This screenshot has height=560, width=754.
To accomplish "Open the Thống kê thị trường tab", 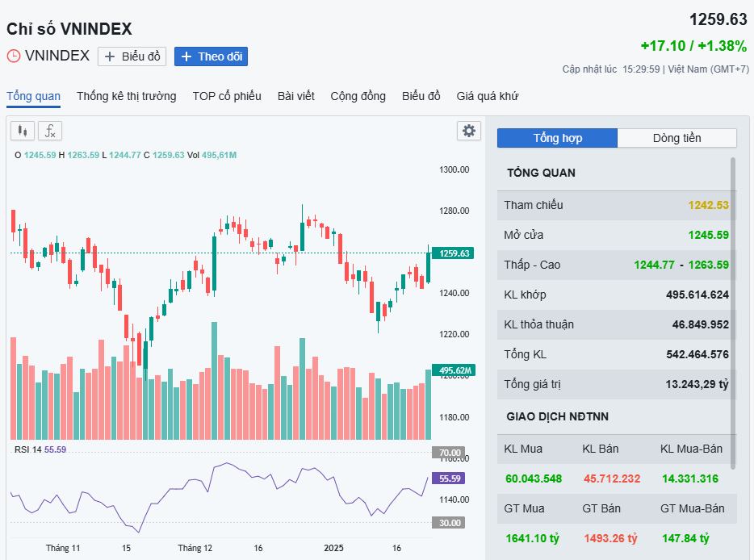I will [x=126, y=97].
